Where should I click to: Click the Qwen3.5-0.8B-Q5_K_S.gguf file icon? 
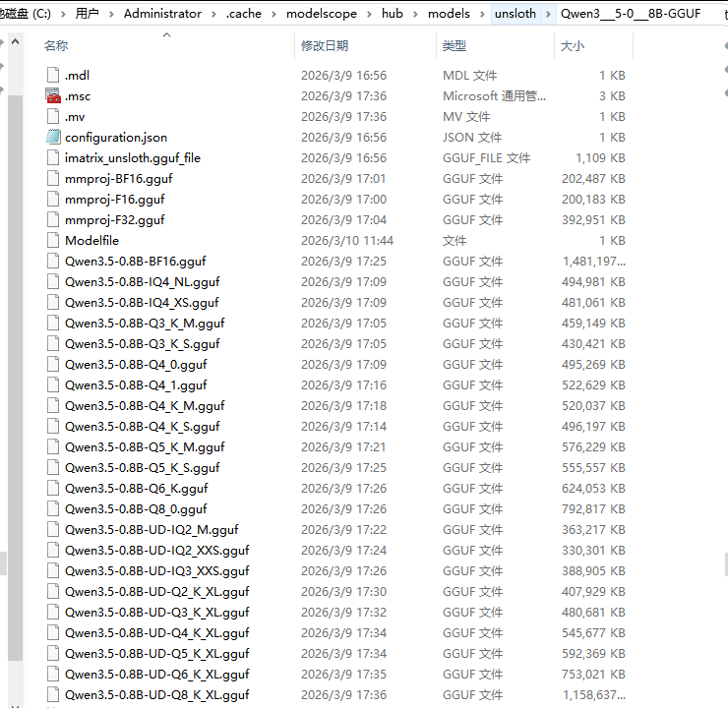(53, 467)
